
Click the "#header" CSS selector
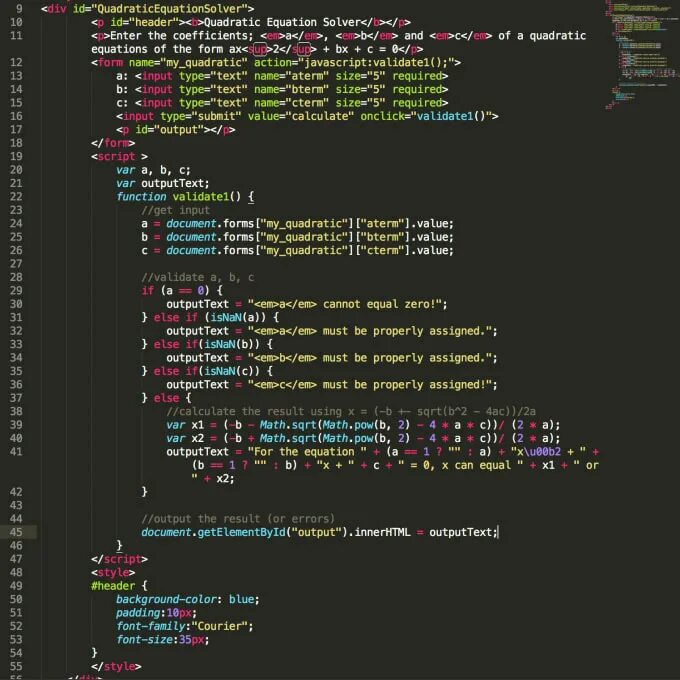tap(113, 586)
